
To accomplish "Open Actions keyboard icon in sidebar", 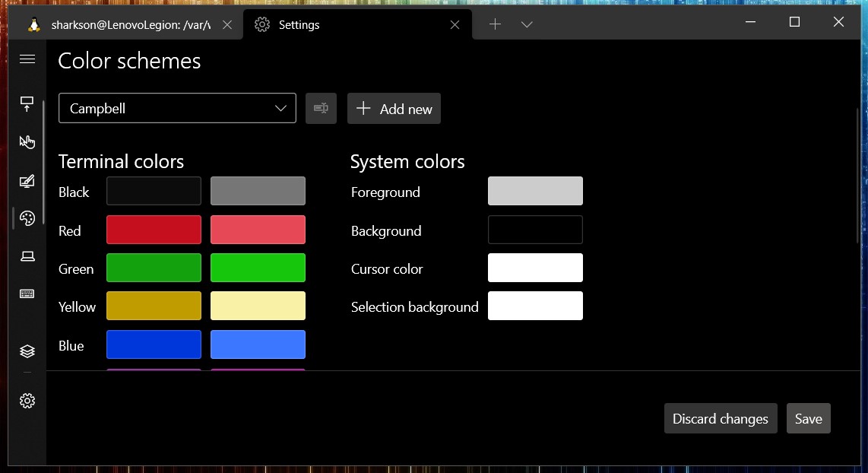I will pyautogui.click(x=27, y=294).
